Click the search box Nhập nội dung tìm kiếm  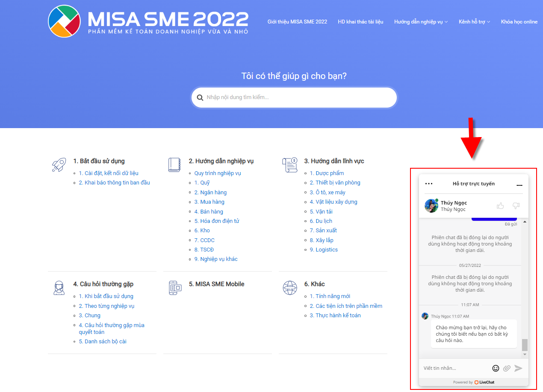coord(294,98)
